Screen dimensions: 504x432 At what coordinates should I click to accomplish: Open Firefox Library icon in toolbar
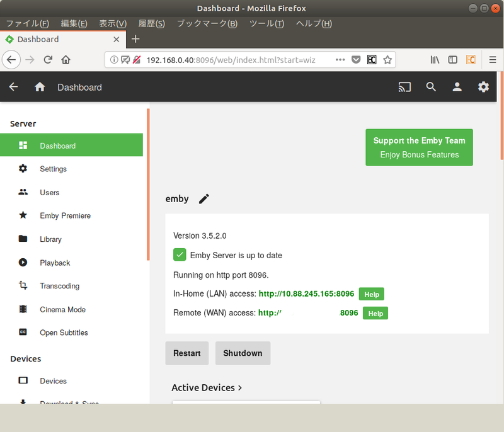pyautogui.click(x=435, y=60)
